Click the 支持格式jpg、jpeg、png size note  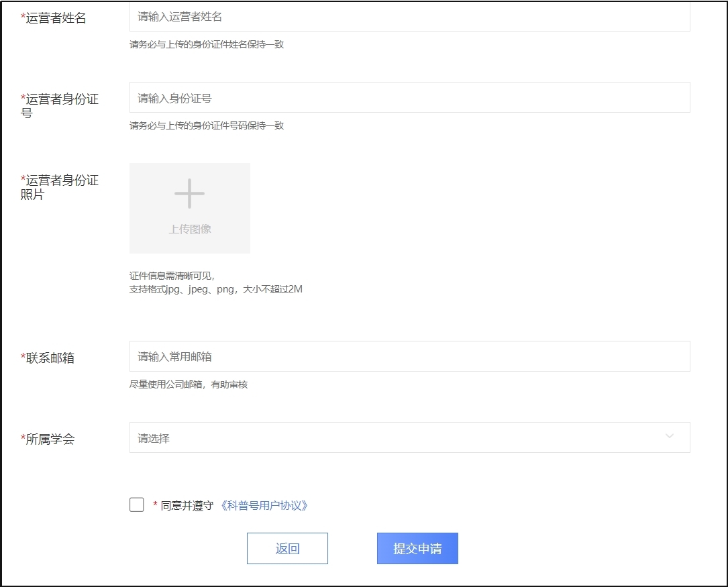[216, 289]
